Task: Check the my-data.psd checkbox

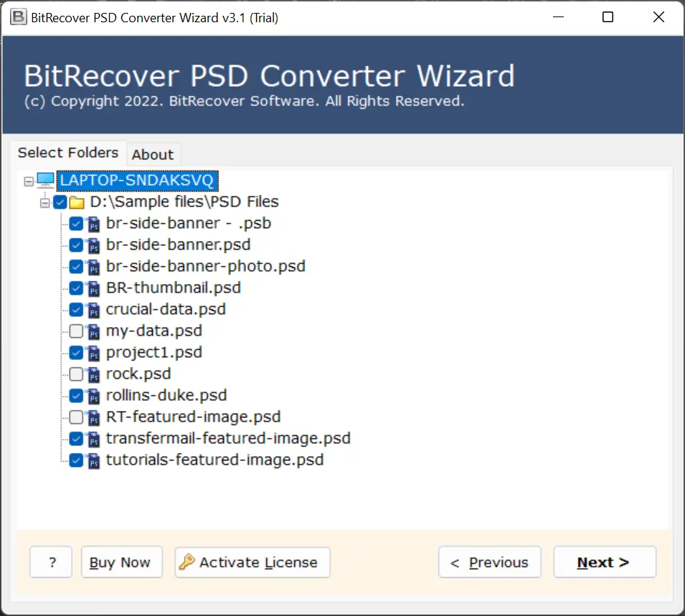Action: click(x=76, y=331)
